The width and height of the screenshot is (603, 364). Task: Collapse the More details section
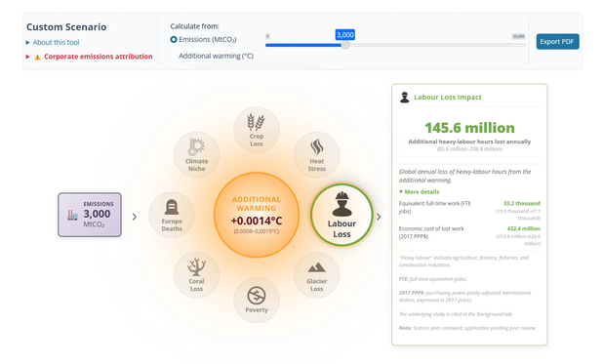pyautogui.click(x=419, y=191)
